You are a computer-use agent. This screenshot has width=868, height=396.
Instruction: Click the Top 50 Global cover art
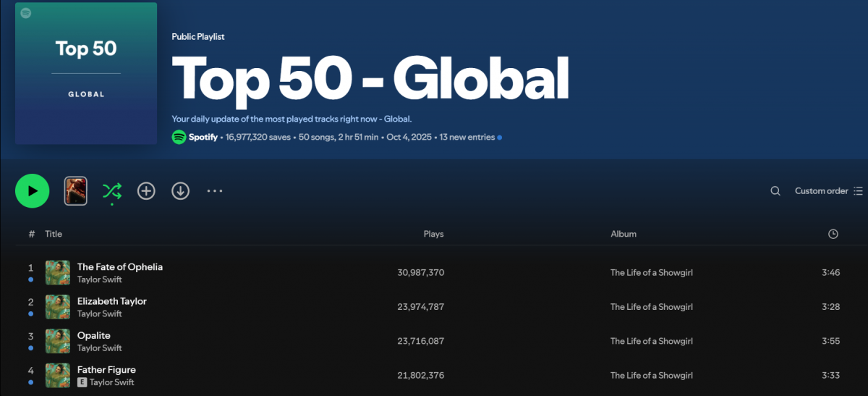[86, 73]
